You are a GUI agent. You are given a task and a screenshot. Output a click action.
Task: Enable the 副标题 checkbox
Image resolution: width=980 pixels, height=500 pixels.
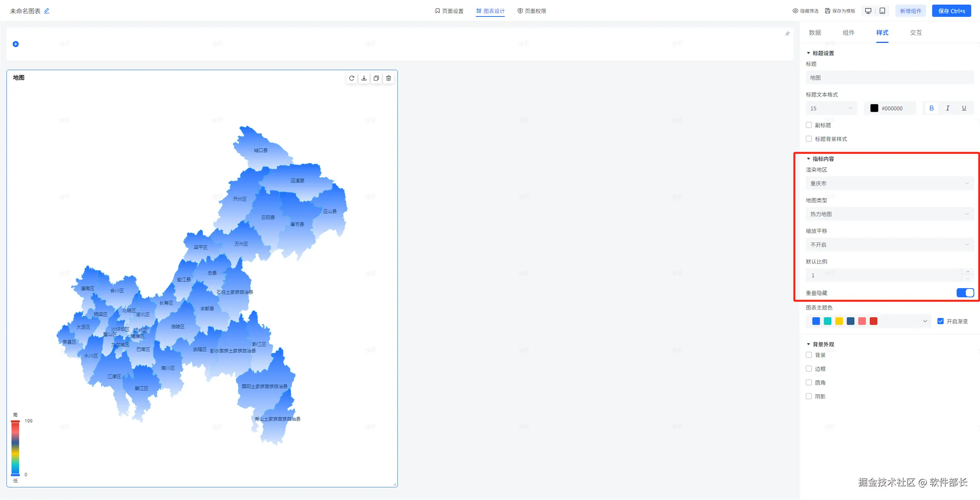(809, 125)
